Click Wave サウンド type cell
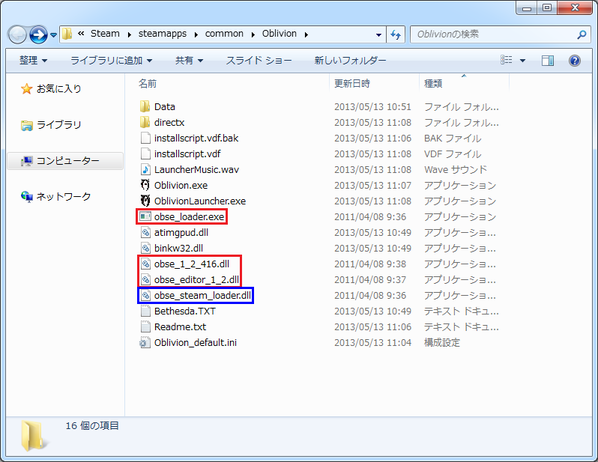The image size is (598, 462). click(456, 169)
